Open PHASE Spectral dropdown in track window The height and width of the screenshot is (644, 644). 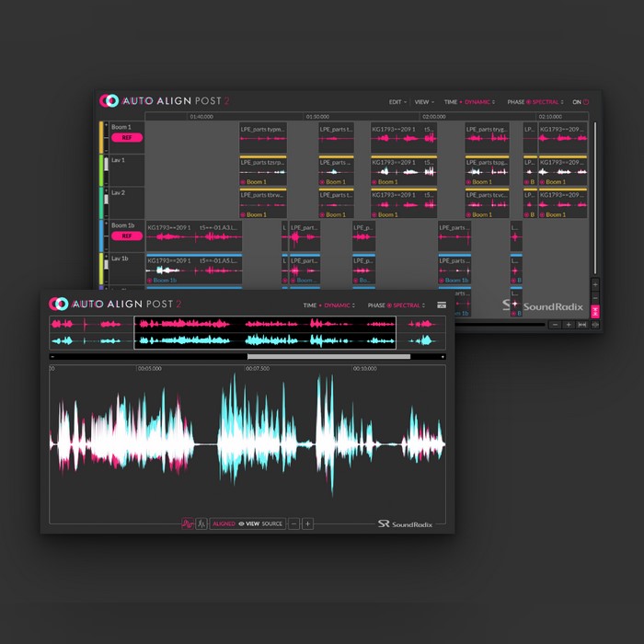click(534, 102)
